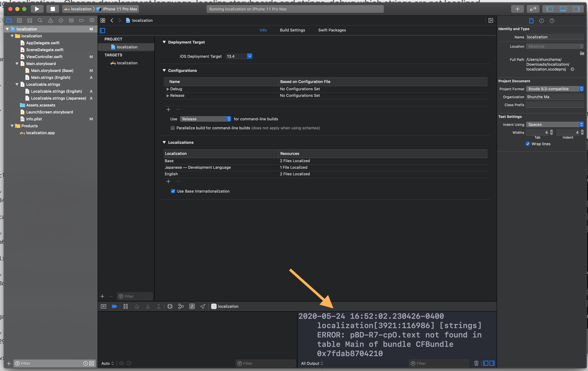Open the iOS Deployment Target dropdown
588x371 pixels.
pyautogui.click(x=250, y=56)
